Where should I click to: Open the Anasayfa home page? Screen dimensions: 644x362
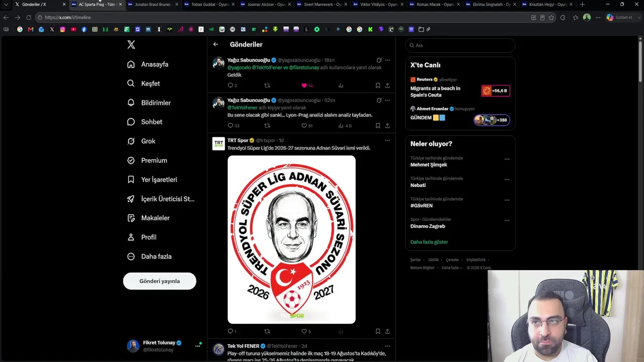(x=148, y=64)
